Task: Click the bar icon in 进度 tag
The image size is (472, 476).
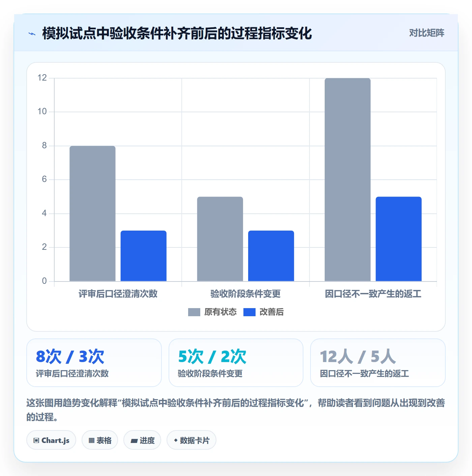Action: point(134,441)
